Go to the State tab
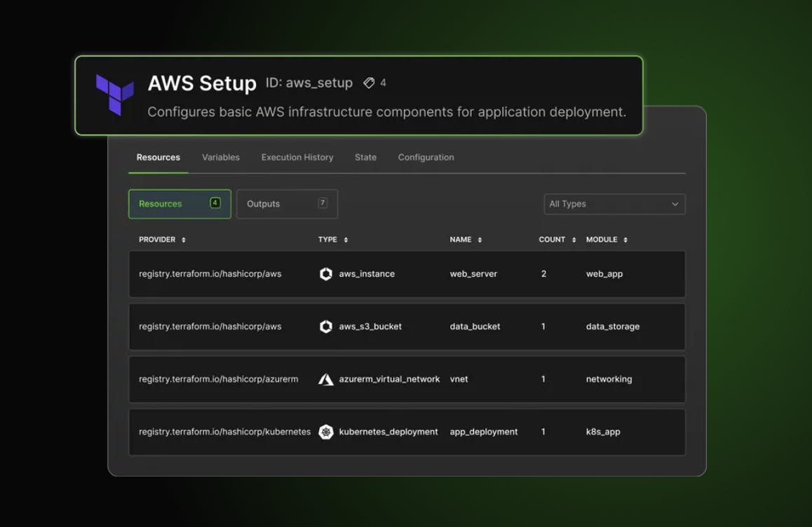This screenshot has height=527, width=812. tap(365, 158)
